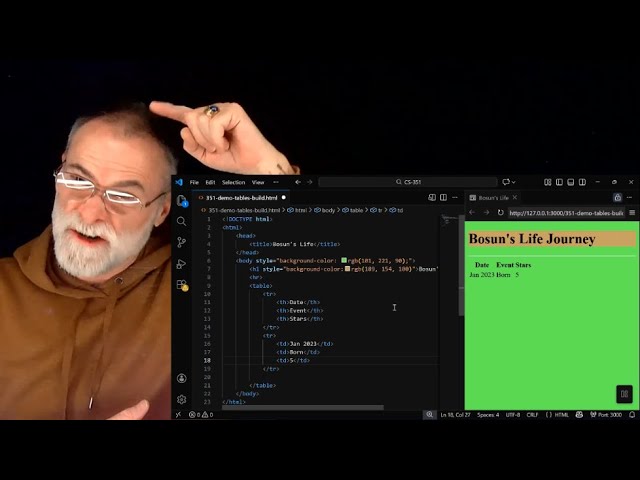Go back with title bar arrow

click(x=298, y=182)
